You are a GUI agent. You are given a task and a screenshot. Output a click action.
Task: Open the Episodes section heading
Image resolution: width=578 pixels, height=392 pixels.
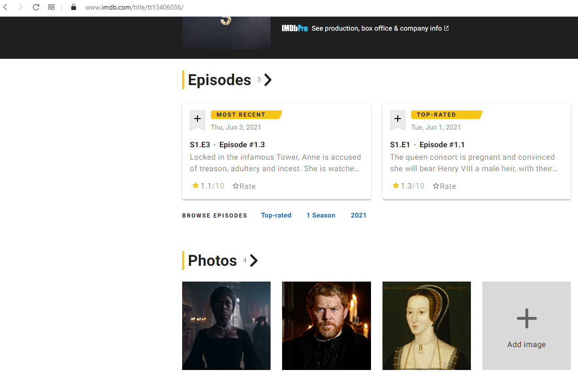pos(219,80)
